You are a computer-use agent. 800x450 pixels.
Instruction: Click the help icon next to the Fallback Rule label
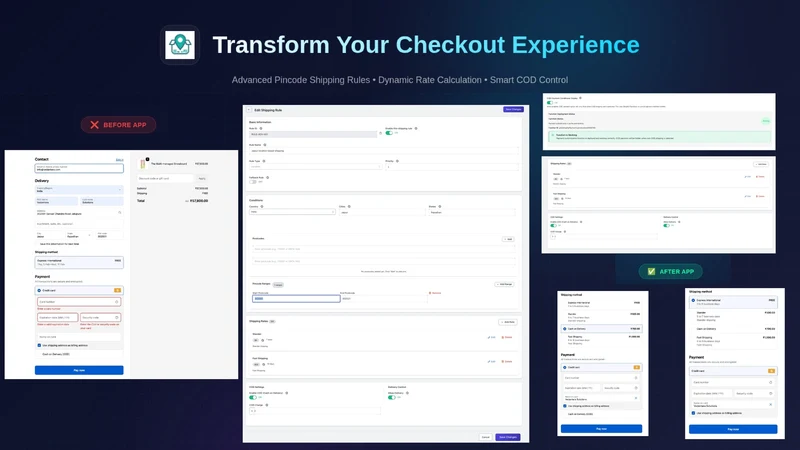[x=267, y=178]
